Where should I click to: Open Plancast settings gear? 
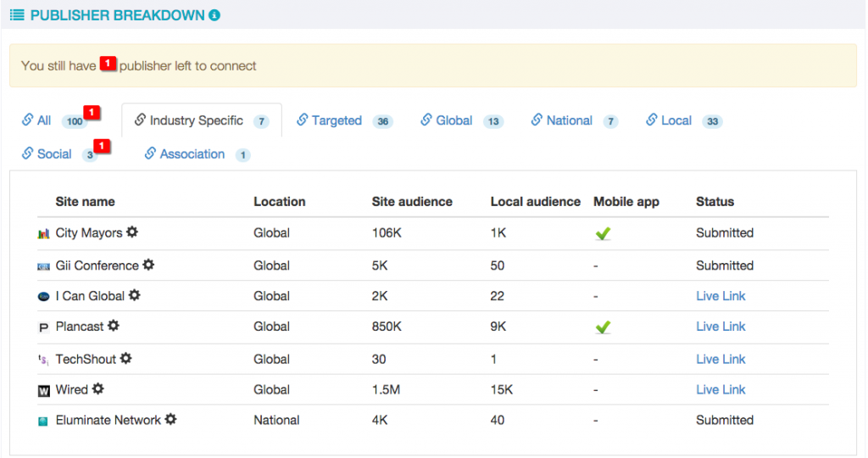click(x=114, y=325)
